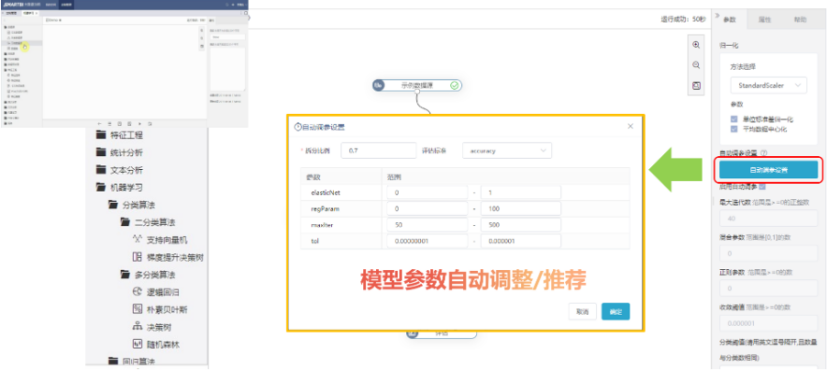Toggle the second normalization parameter checkbox
The image size is (830, 371).
tap(734, 129)
